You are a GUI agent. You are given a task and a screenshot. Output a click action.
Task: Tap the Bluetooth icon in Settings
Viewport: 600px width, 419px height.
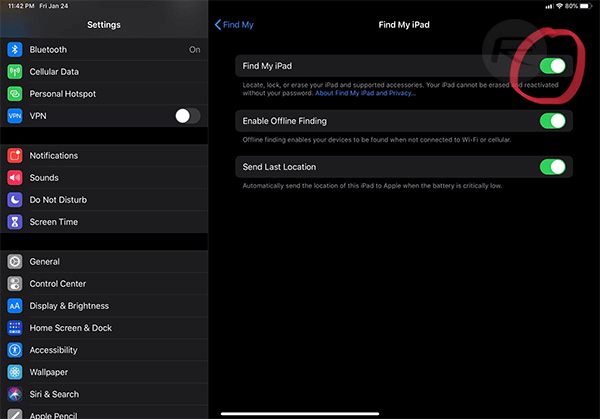point(15,49)
